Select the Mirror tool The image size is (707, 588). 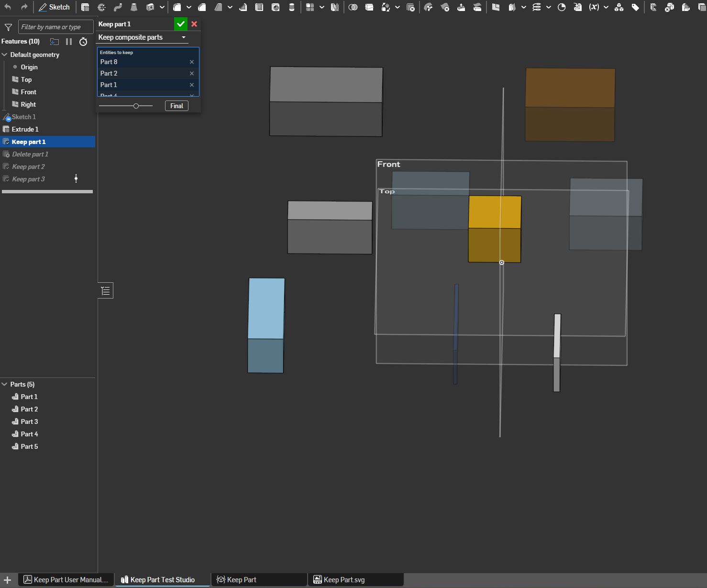pos(335,7)
